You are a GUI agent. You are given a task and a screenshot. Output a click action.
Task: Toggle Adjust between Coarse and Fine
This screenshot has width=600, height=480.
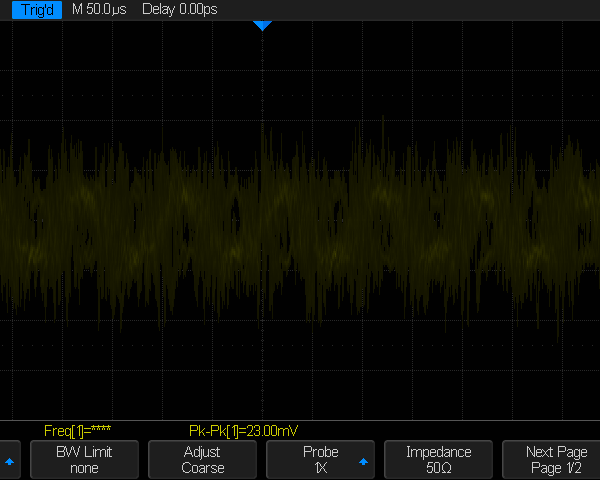point(202,460)
